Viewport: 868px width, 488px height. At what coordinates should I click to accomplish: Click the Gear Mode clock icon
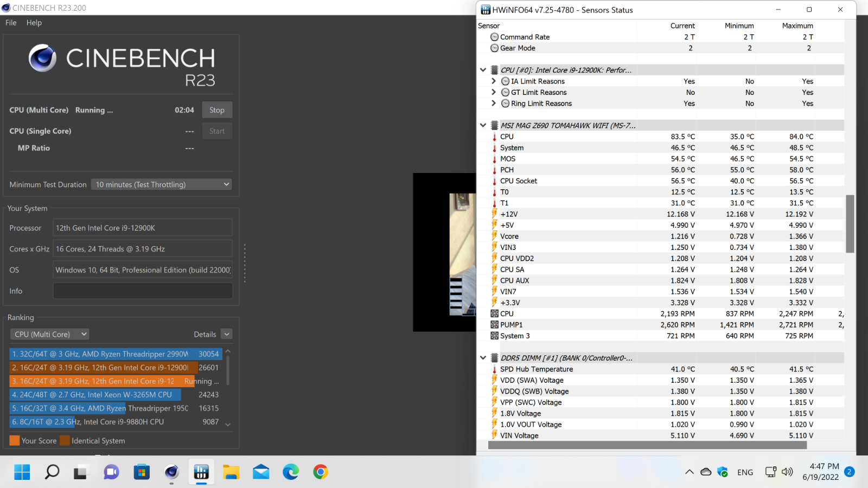click(x=494, y=48)
